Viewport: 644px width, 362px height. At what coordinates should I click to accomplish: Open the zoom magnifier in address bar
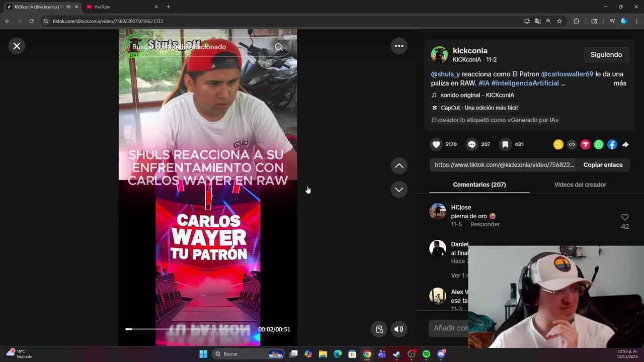coord(548,21)
